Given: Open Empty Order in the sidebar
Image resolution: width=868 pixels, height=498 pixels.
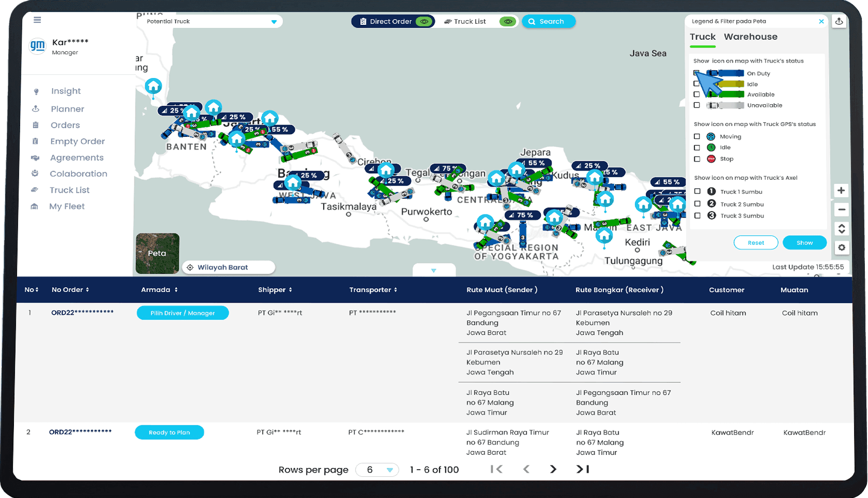Looking at the screenshot, I should tap(78, 142).
